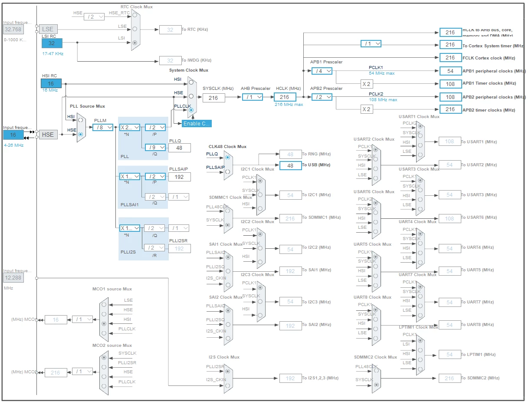532x405 pixels.
Task: Click the APB2 peripheral clocks 108 field
Action: [450, 97]
